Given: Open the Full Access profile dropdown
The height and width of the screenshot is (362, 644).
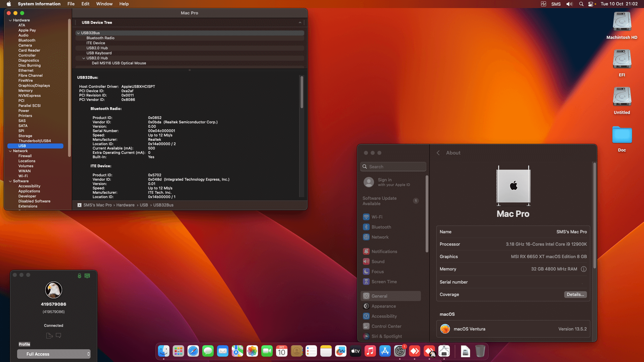Looking at the screenshot, I should click(54, 354).
